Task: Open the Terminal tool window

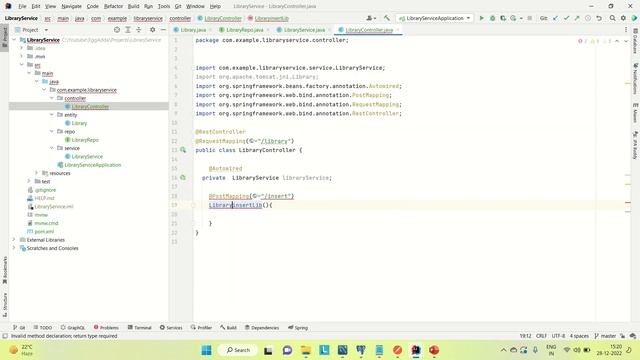Action: click(x=140, y=327)
